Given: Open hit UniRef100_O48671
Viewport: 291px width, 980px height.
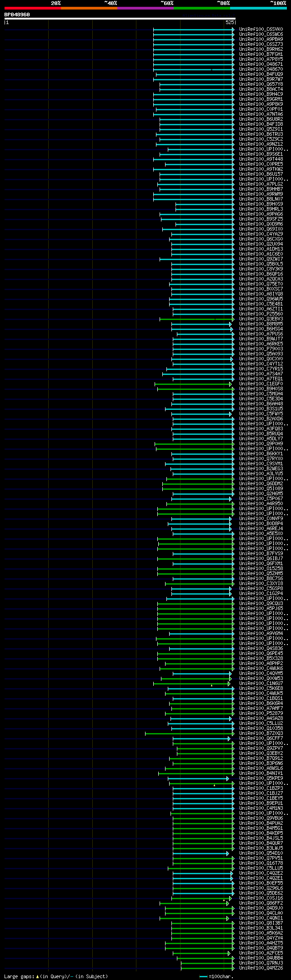Looking at the screenshot, I should (x=261, y=64).
